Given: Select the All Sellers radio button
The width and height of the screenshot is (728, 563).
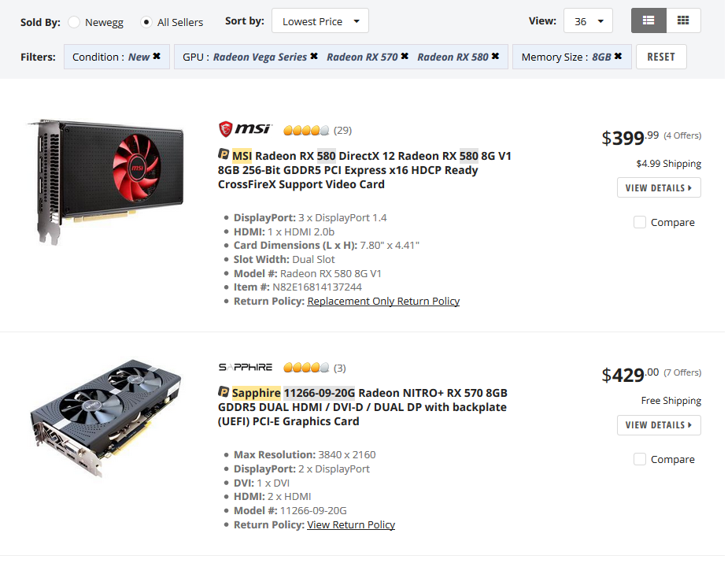Looking at the screenshot, I should click(x=146, y=22).
